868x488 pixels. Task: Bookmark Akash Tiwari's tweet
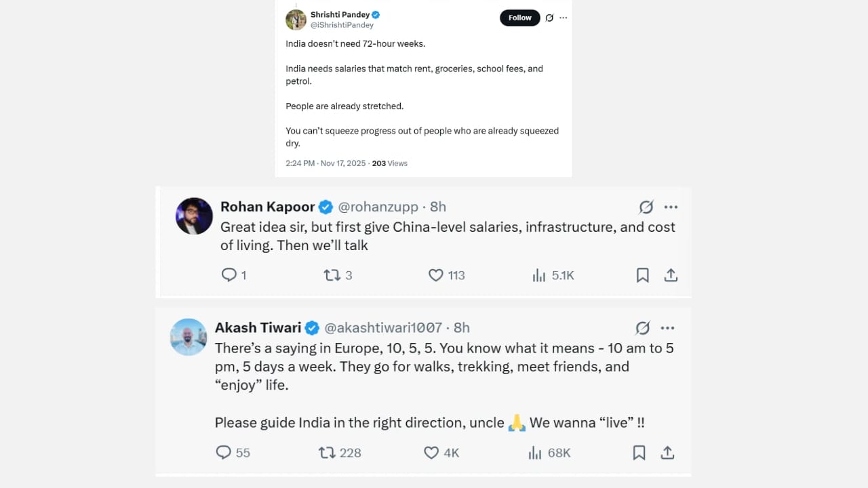point(639,452)
